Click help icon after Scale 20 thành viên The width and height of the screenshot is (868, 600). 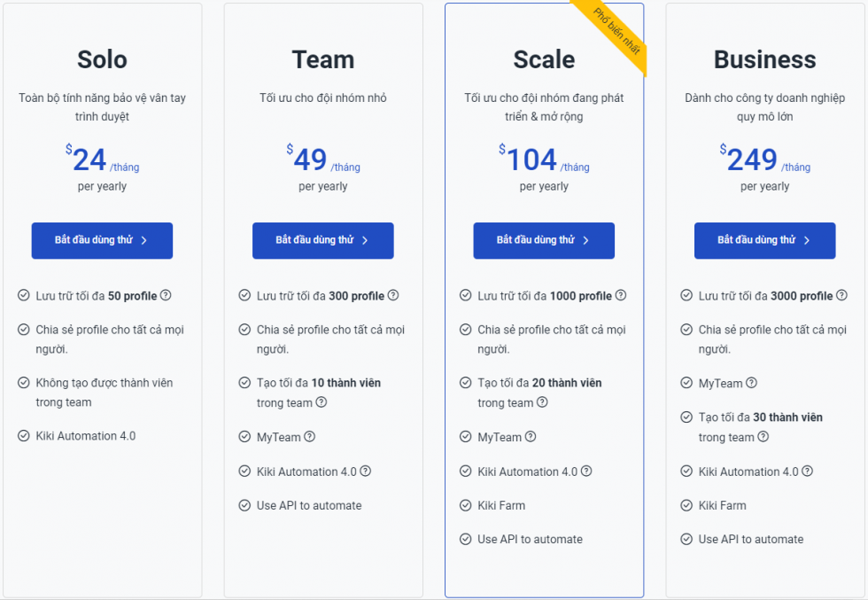(542, 402)
